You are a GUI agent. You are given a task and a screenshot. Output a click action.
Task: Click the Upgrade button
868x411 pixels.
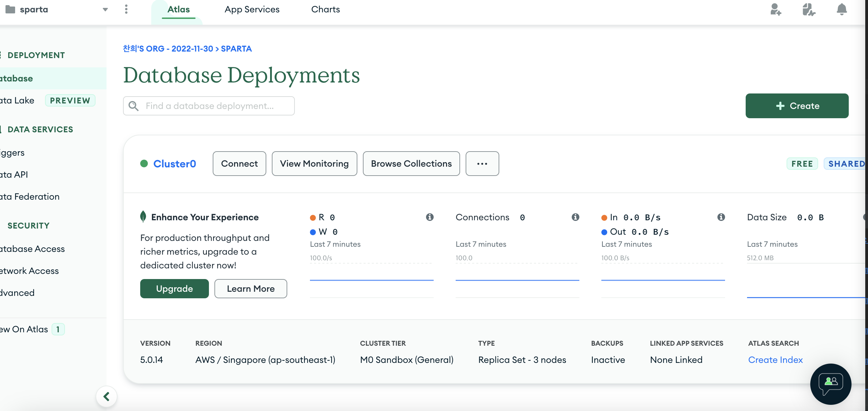[x=175, y=289]
